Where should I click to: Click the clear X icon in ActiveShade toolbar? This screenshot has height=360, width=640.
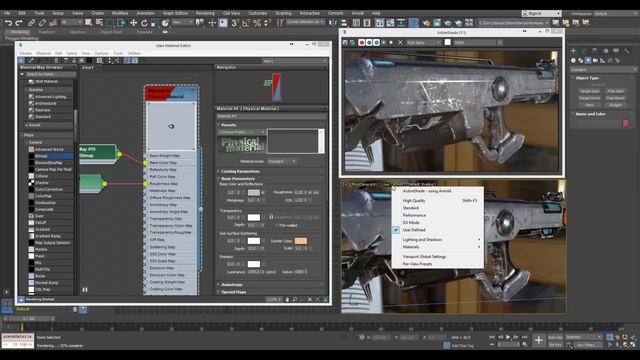tap(400, 42)
